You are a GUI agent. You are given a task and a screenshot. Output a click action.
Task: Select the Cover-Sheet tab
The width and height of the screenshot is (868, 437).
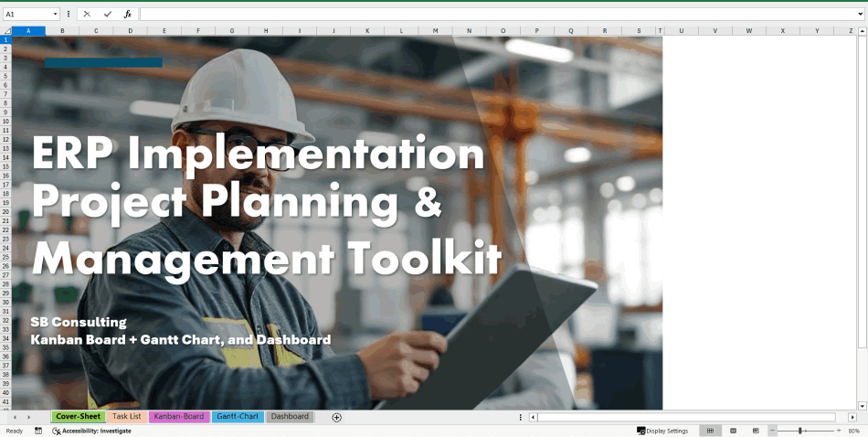point(78,417)
